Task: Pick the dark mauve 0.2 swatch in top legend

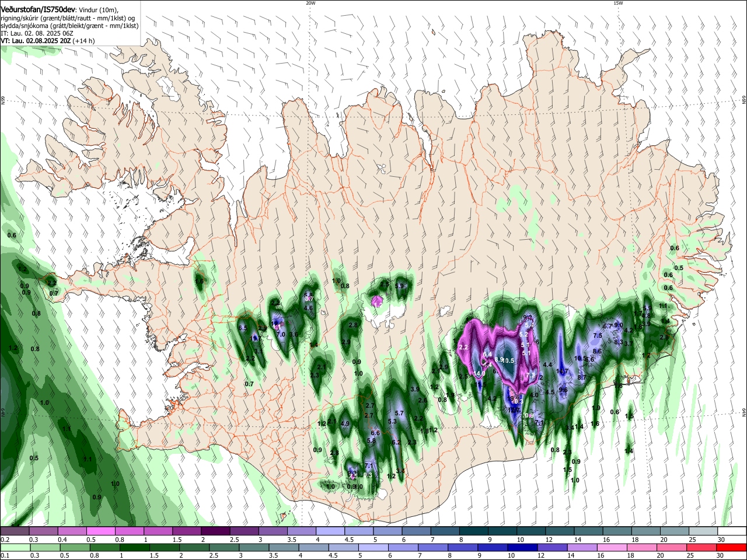Action: (15, 531)
